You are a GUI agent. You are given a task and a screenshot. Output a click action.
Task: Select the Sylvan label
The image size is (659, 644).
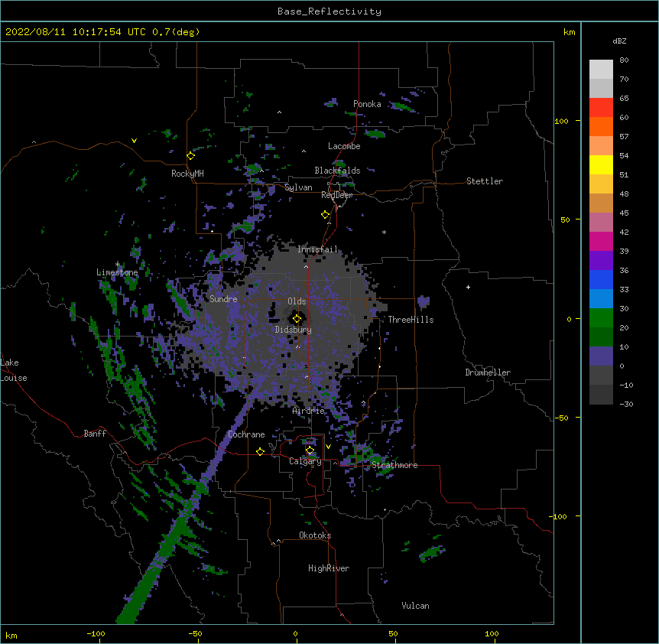pyautogui.click(x=298, y=187)
